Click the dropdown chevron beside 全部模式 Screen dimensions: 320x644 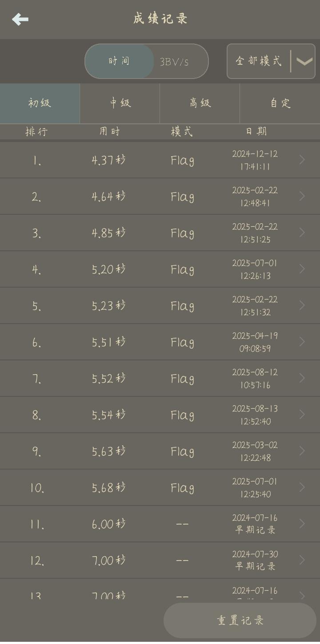[304, 62]
